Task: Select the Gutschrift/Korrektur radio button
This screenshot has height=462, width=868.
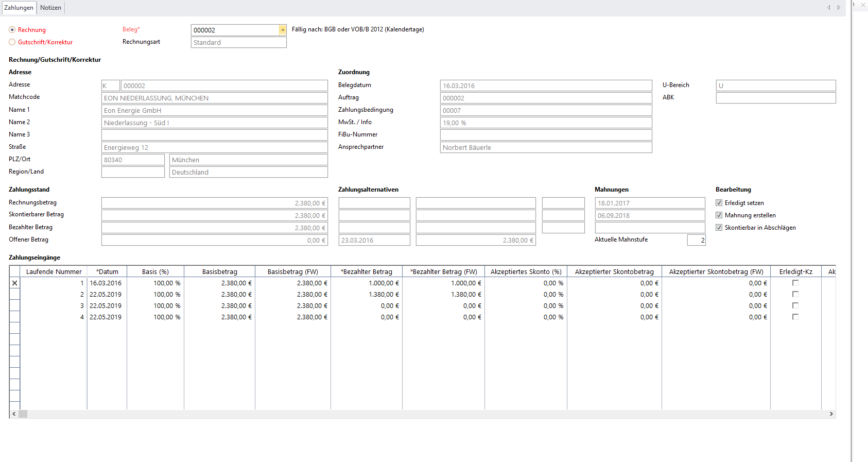Action: (x=12, y=42)
